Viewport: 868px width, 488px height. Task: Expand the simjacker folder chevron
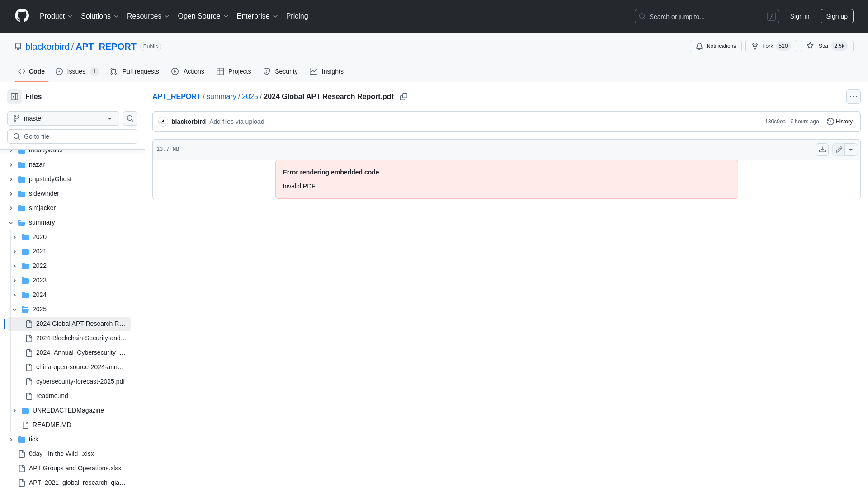[x=11, y=208]
